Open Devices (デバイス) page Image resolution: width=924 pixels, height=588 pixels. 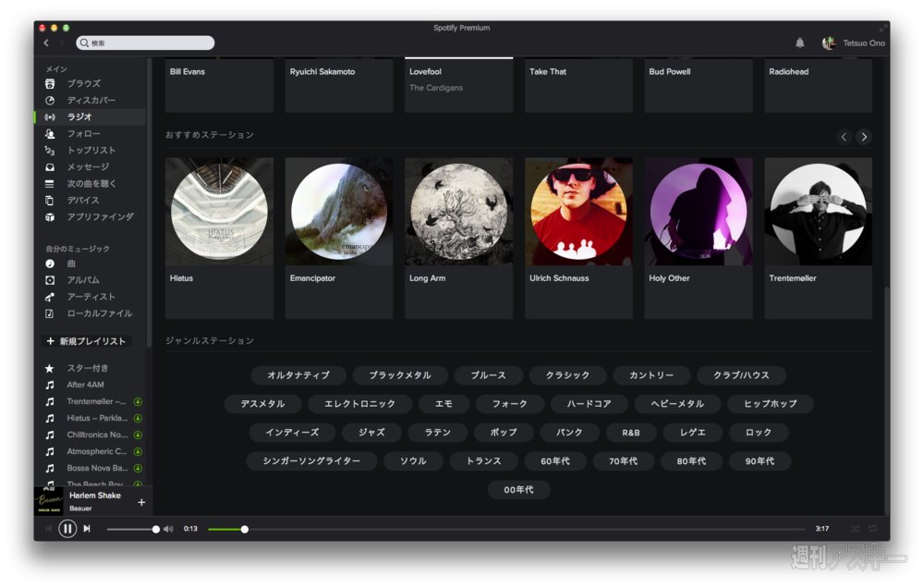82,201
